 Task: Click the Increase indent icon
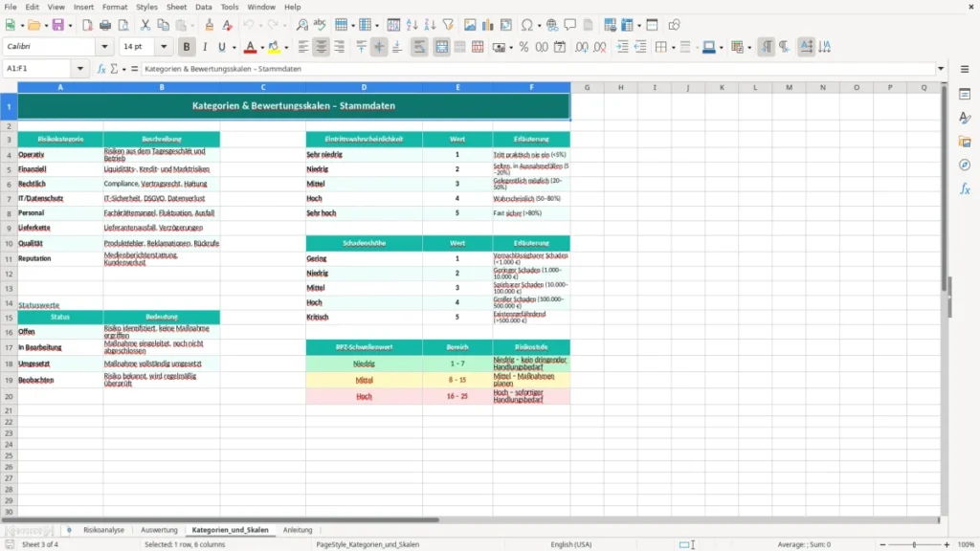(622, 47)
